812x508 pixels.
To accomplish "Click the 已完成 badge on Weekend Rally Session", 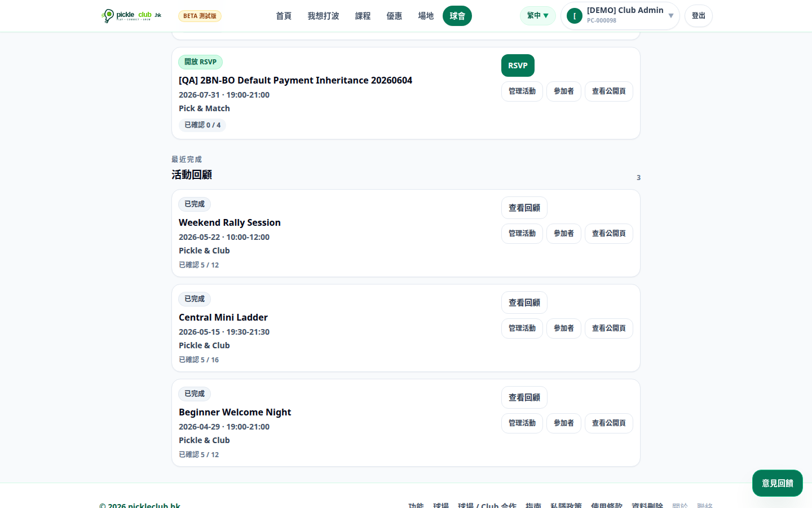I will coord(195,204).
